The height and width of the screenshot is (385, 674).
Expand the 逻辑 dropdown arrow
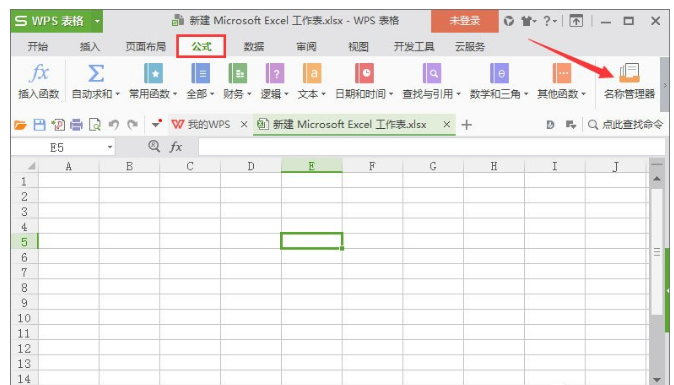(286, 94)
